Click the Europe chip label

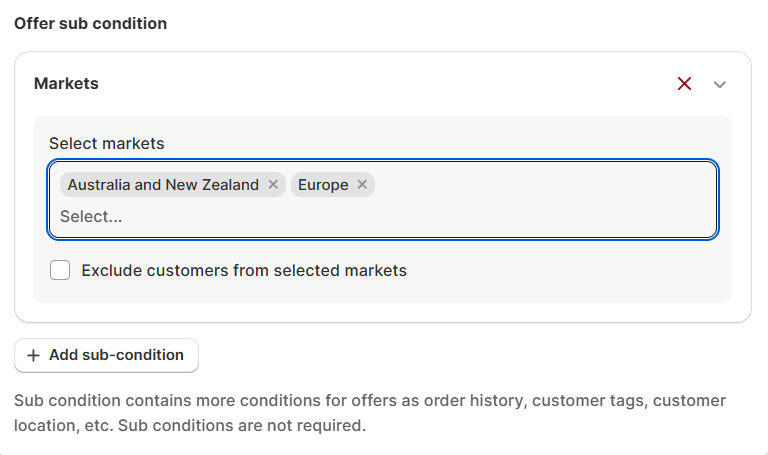point(323,185)
